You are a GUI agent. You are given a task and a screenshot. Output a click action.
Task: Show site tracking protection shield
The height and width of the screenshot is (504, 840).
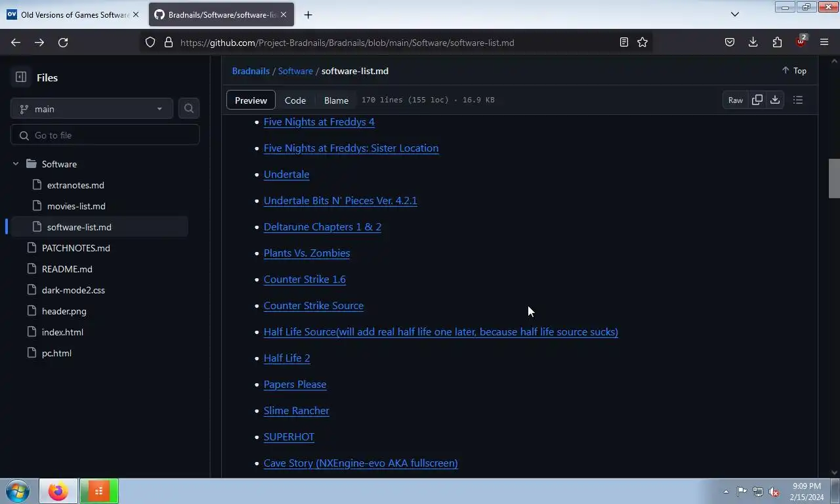click(x=150, y=42)
